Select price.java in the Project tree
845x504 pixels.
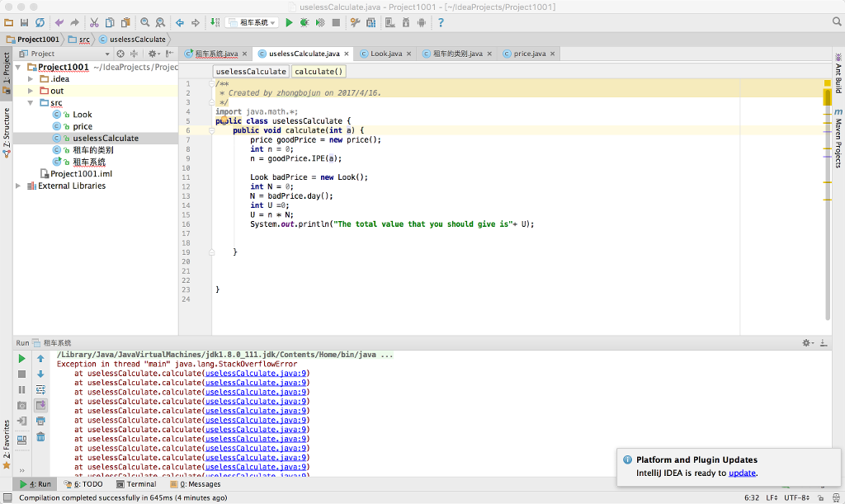coord(81,126)
